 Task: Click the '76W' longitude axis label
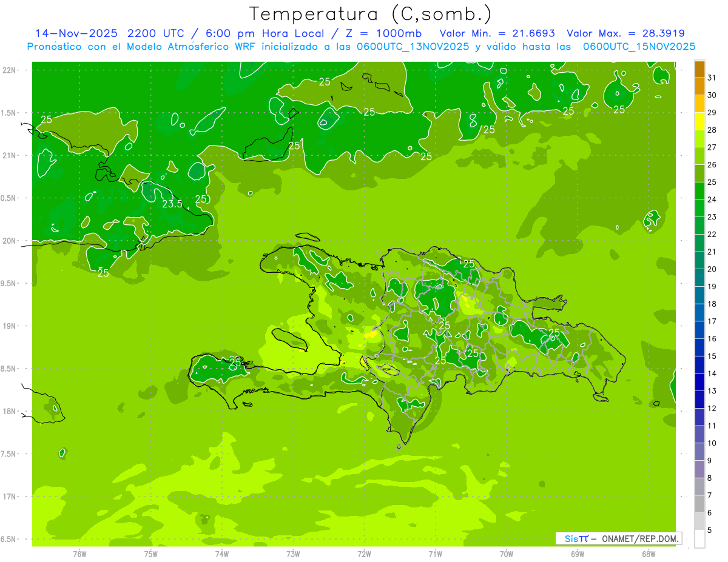[79, 554]
